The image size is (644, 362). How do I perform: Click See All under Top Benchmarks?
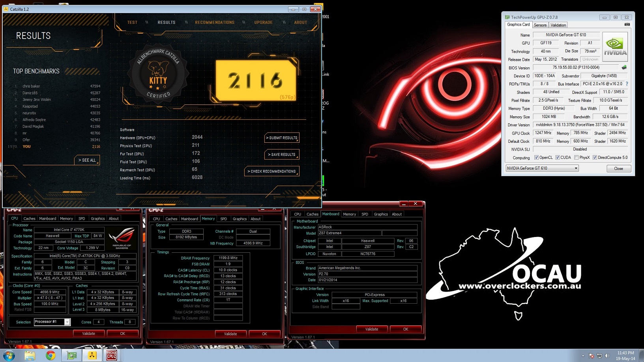click(87, 160)
